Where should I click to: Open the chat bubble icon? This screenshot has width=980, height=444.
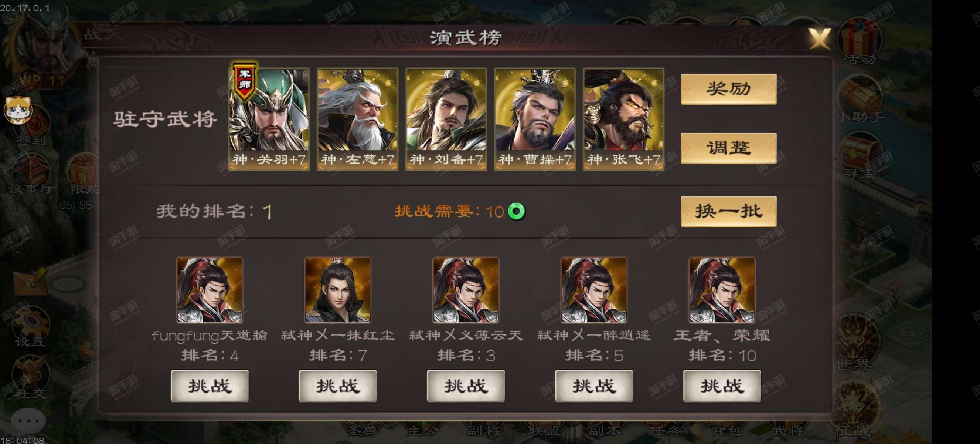[x=28, y=421]
